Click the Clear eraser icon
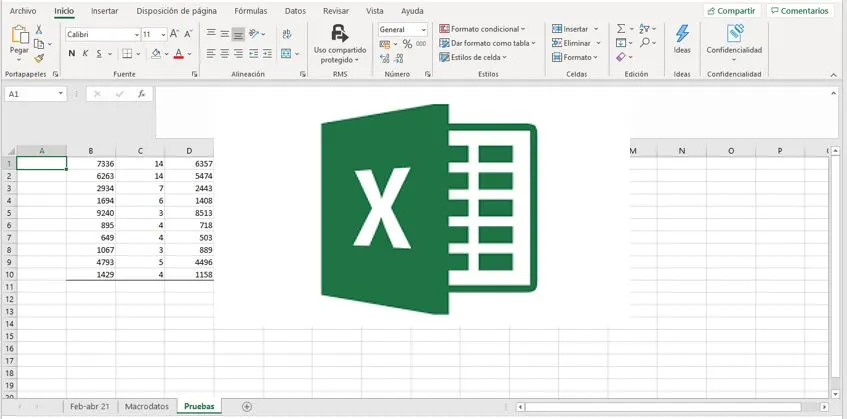This screenshot has height=419, width=847. pos(621,57)
